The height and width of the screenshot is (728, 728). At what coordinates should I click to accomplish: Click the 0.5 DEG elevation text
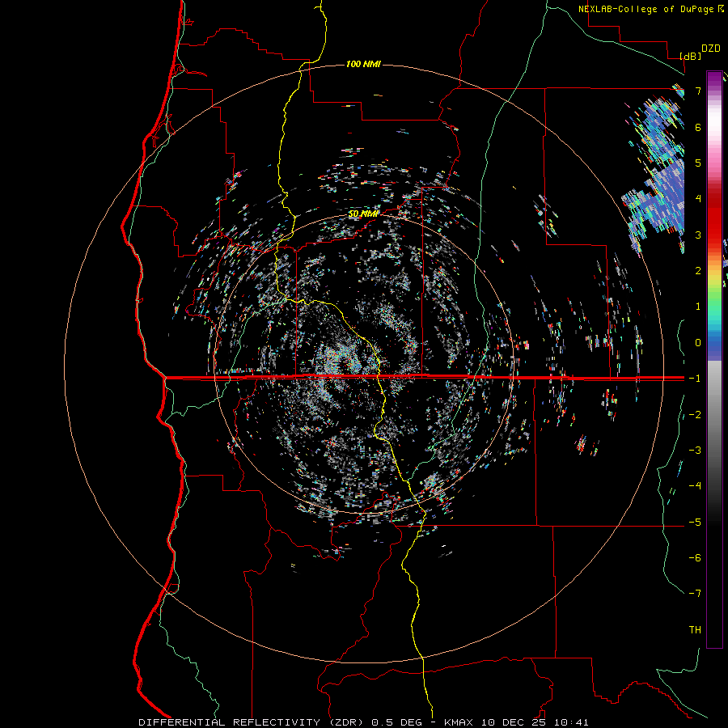pos(397,722)
